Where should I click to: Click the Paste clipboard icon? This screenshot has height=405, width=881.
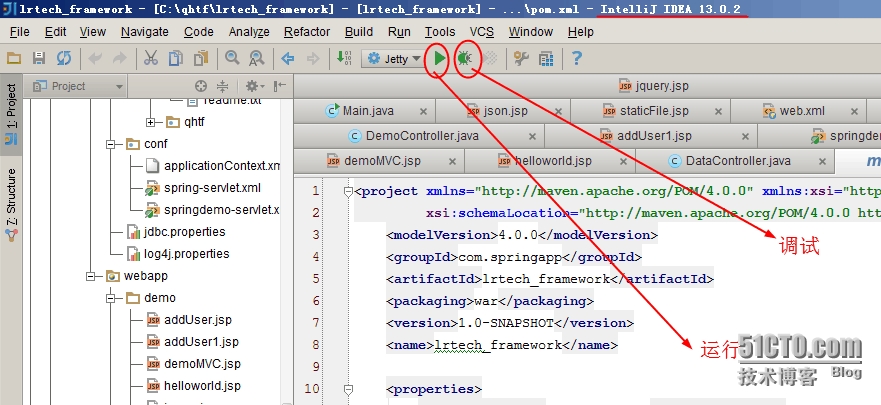click(x=201, y=58)
